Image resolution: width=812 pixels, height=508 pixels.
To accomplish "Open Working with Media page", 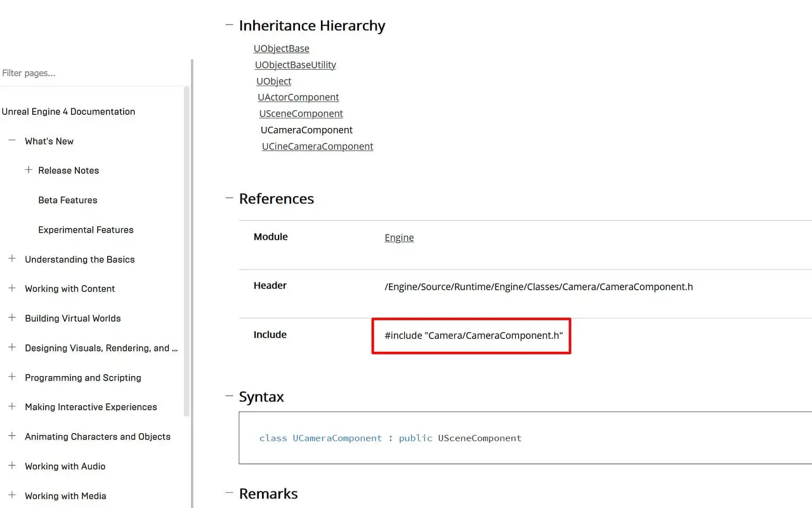I will [x=65, y=496].
